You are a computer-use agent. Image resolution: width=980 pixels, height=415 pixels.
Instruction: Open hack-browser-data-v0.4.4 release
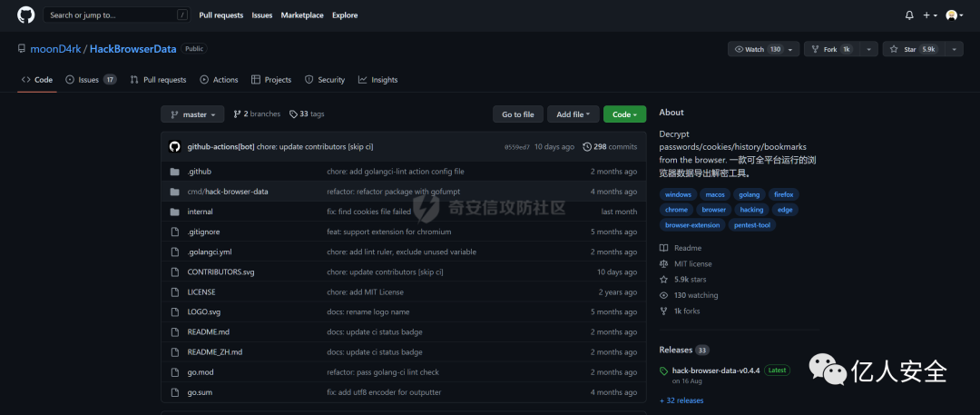[716, 370]
